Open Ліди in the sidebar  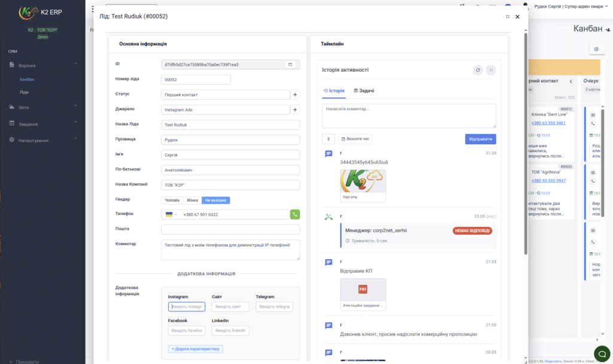24,92
